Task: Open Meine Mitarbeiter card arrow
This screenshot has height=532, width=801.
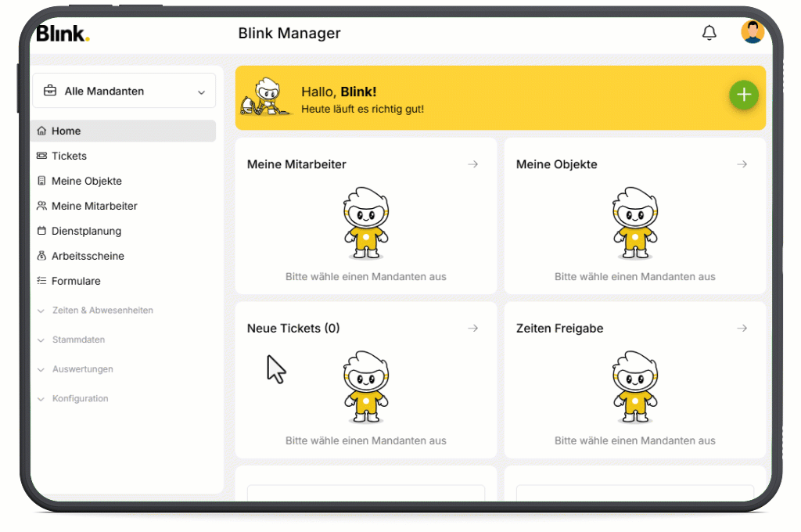Action: [x=473, y=164]
